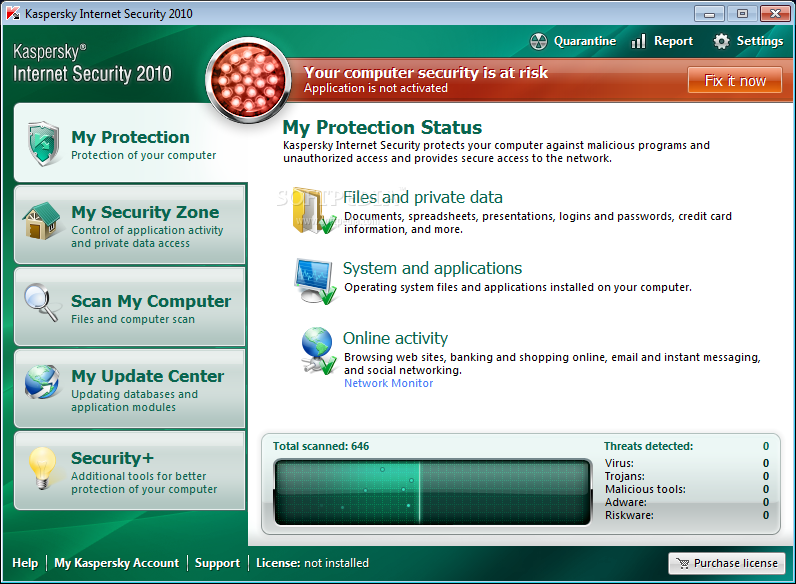Click the Report bar chart icon
Screen dimensions: 796x584
tap(639, 41)
